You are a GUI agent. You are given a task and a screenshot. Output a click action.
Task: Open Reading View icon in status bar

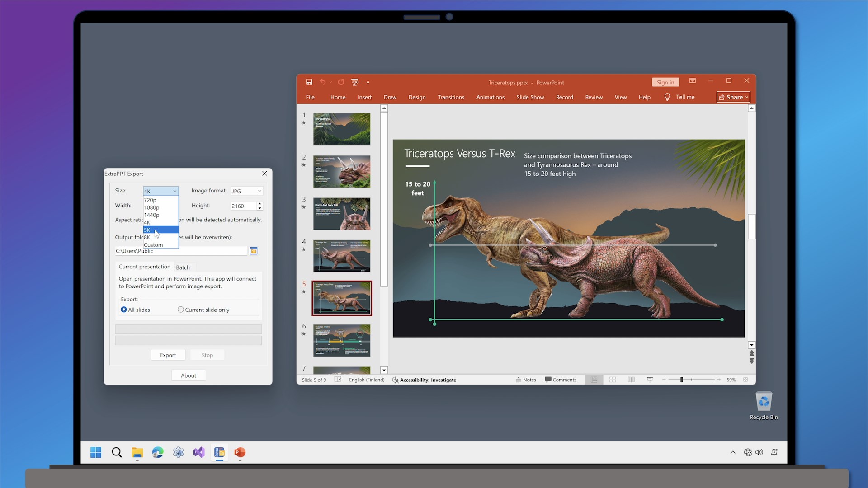coord(631,380)
